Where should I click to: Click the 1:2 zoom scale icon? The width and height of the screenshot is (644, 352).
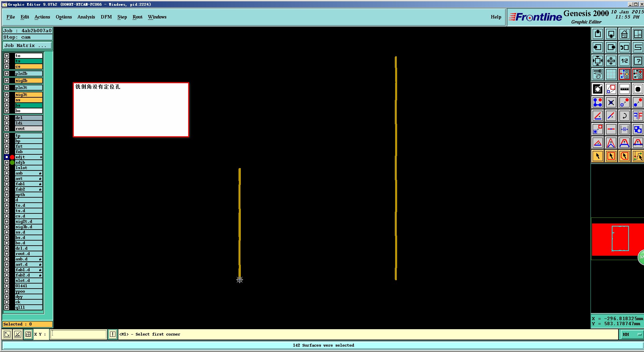(625, 61)
